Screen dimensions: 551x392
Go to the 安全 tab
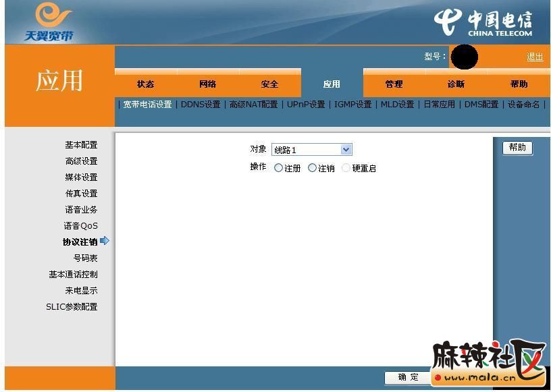269,84
